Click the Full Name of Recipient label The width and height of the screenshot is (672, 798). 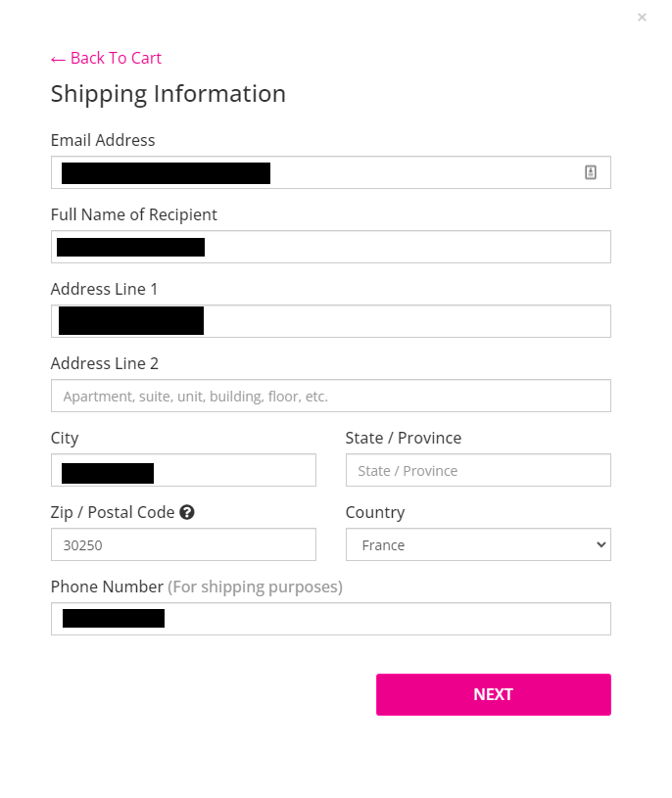coord(134,214)
